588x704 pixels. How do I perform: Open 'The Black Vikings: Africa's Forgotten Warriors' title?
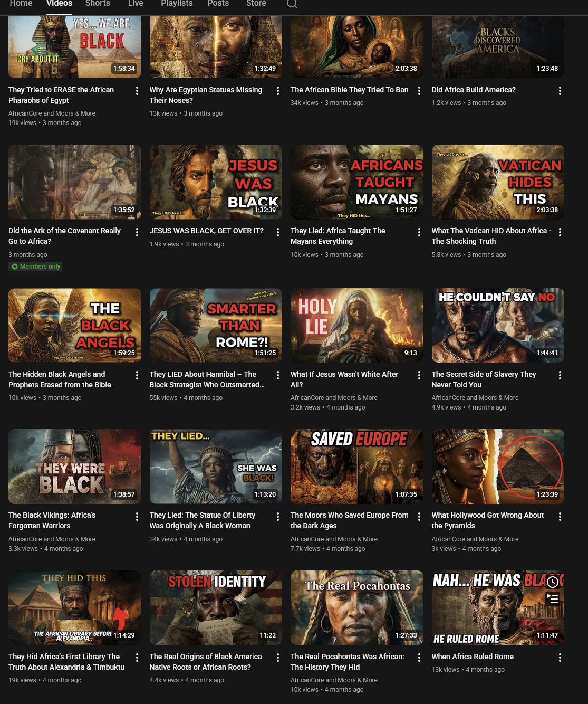coord(52,520)
